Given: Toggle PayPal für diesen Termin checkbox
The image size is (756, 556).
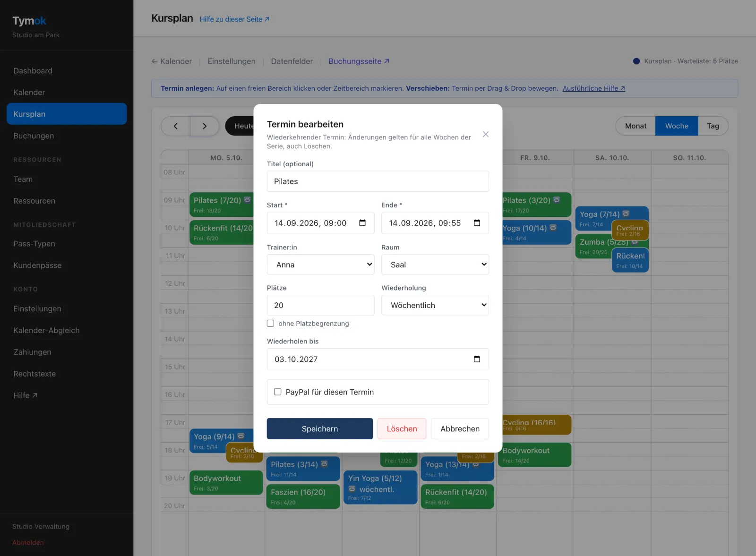Looking at the screenshot, I should pos(278,392).
